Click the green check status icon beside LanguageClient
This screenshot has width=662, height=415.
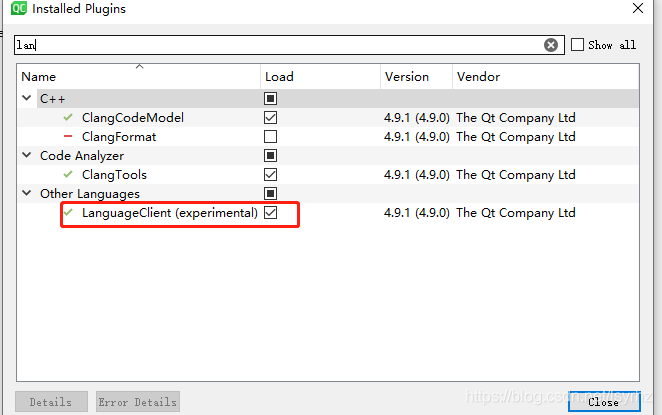click(68, 212)
